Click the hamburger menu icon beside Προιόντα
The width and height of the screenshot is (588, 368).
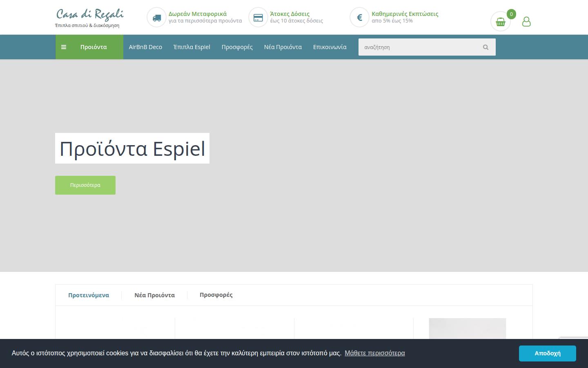[x=64, y=47]
